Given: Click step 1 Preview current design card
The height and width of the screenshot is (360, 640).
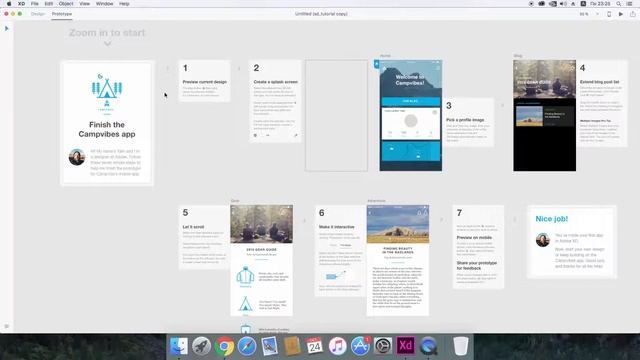Looking at the screenshot, I should (x=204, y=81).
